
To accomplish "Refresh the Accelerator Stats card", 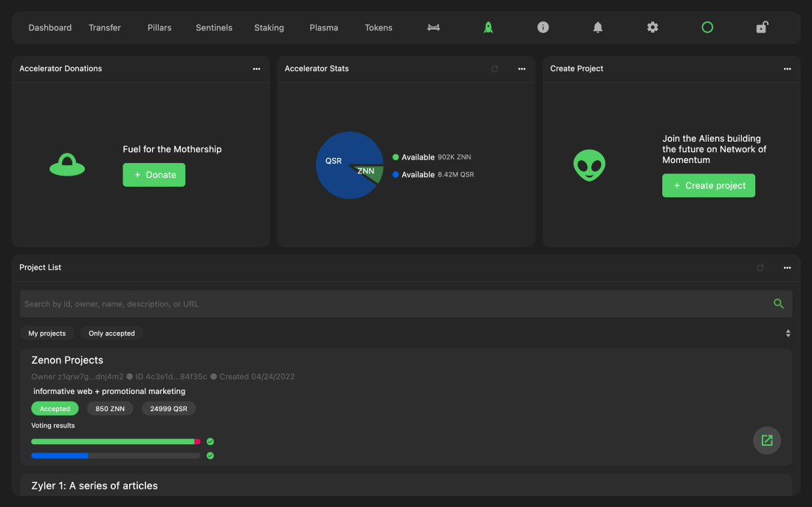I will (x=495, y=69).
